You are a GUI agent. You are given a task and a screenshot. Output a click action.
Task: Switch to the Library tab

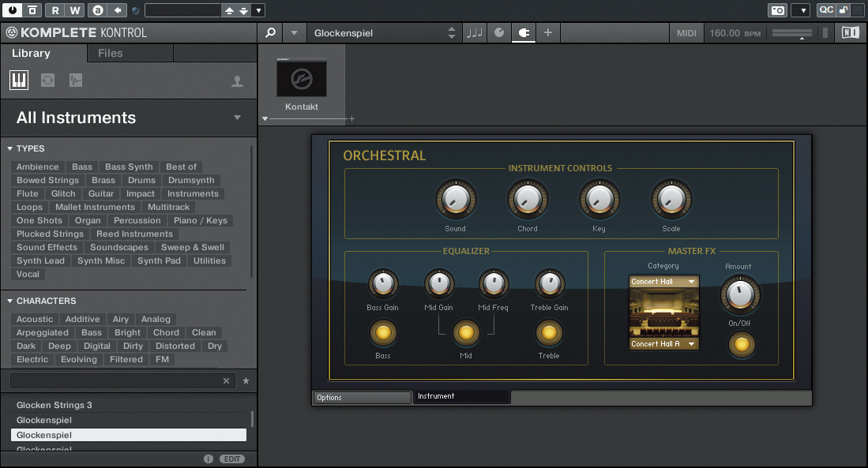pyautogui.click(x=31, y=53)
